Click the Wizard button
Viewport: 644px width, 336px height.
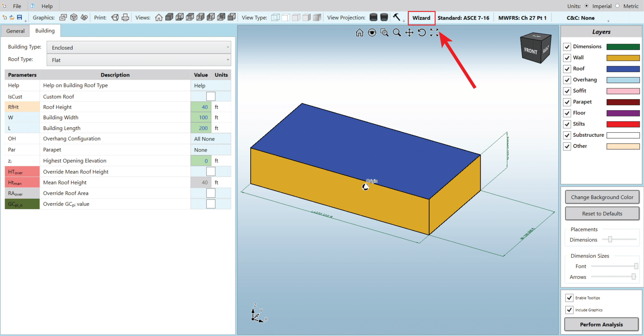421,18
